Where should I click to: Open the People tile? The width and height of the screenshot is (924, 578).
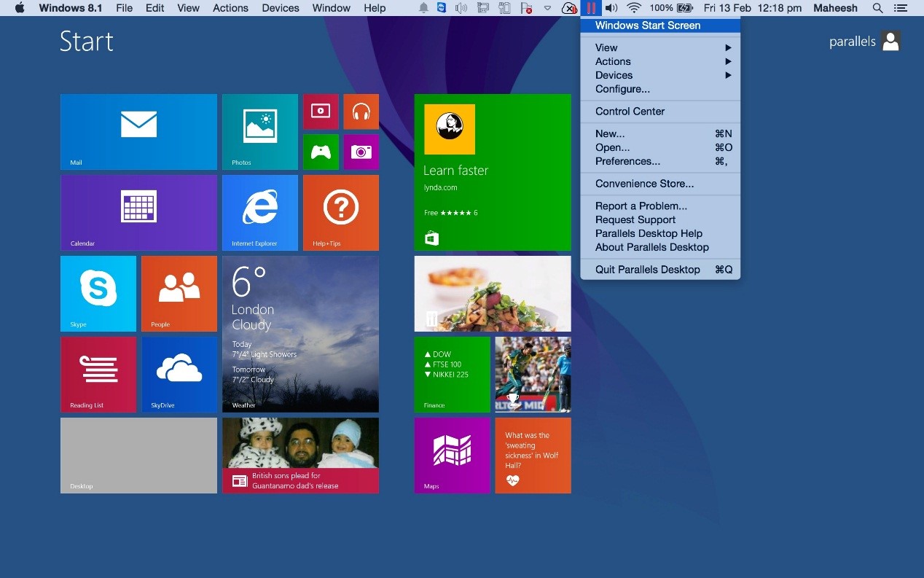[x=179, y=294]
